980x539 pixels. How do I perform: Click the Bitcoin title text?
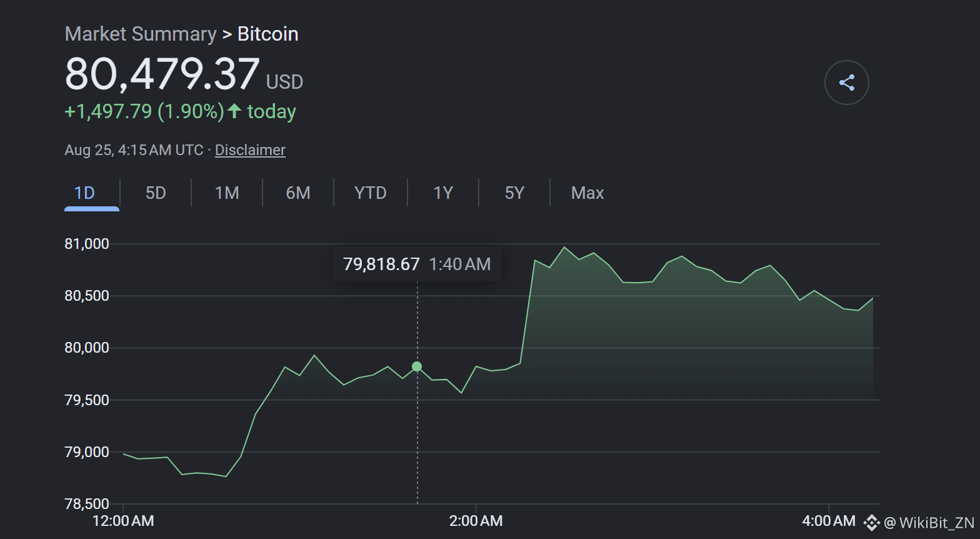pyautogui.click(x=268, y=34)
